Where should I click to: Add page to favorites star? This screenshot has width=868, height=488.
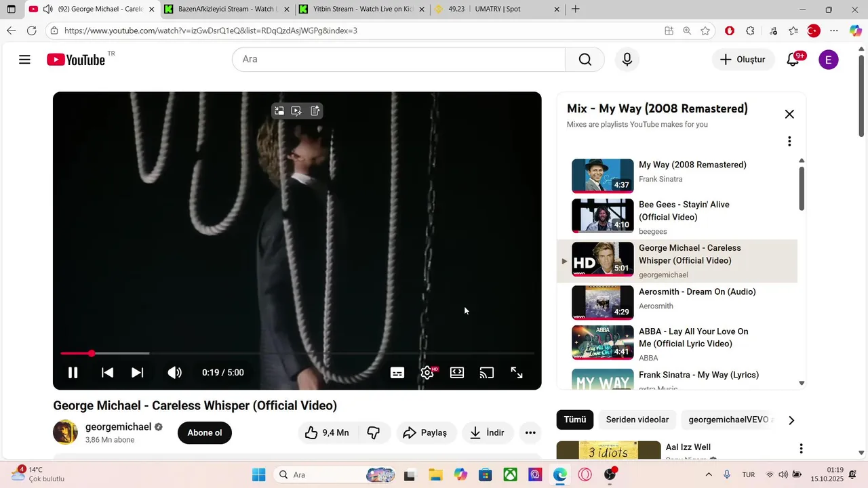705,30
